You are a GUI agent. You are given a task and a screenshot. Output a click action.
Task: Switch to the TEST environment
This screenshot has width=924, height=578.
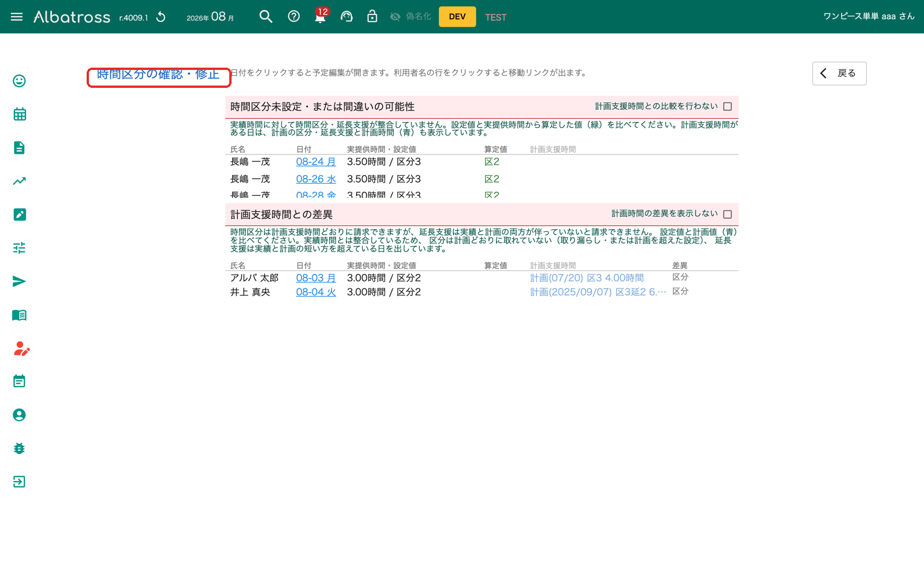[495, 17]
